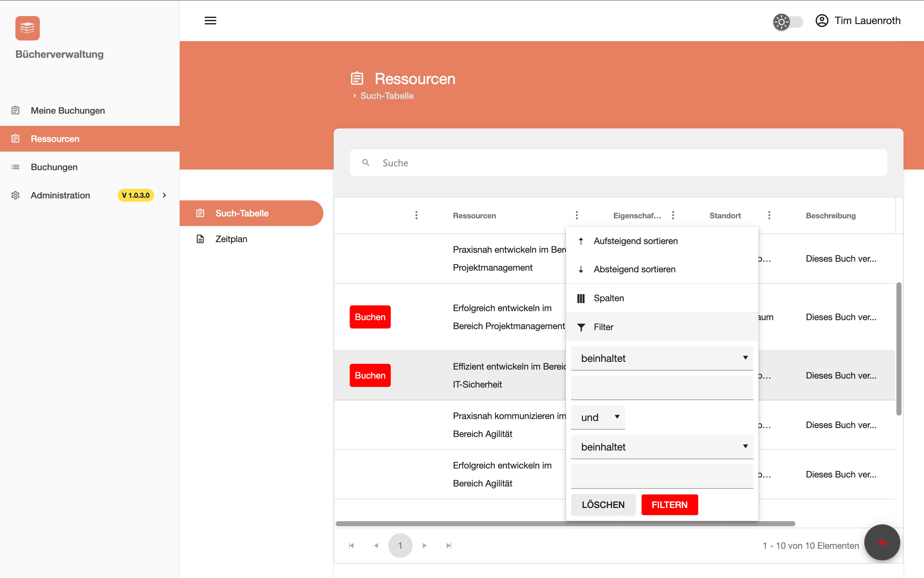Click the 1 - 10 von 10 Elementen text

click(811, 546)
